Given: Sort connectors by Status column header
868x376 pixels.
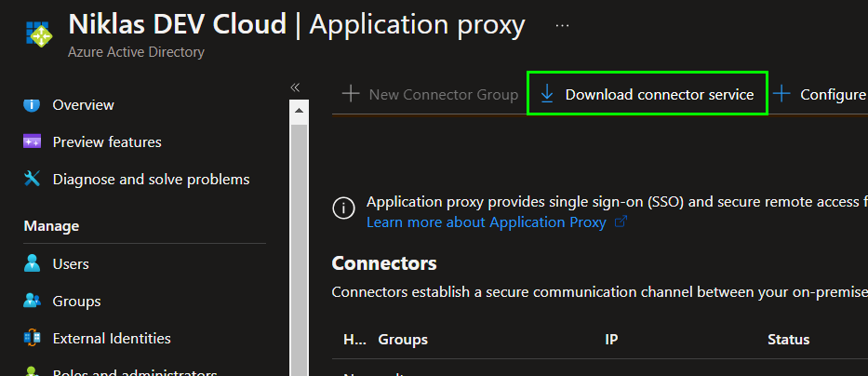Looking at the screenshot, I should [x=788, y=340].
